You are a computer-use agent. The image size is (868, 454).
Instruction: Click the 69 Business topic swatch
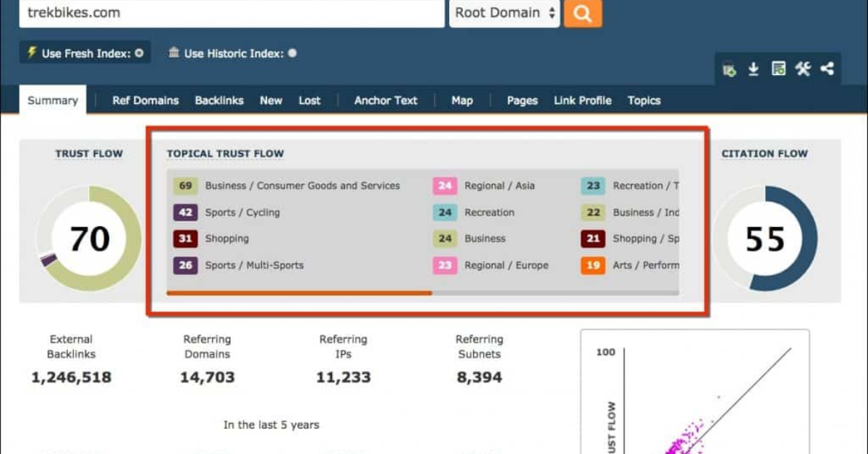point(186,186)
